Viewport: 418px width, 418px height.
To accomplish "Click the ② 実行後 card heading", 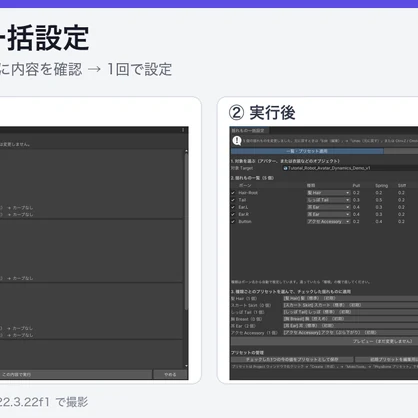I will click(262, 113).
